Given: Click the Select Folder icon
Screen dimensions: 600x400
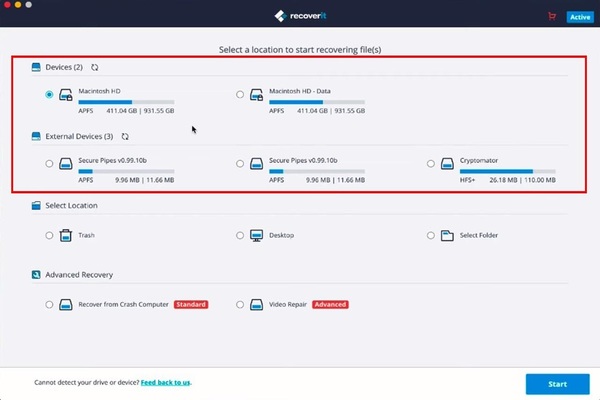Looking at the screenshot, I should click(x=447, y=235).
